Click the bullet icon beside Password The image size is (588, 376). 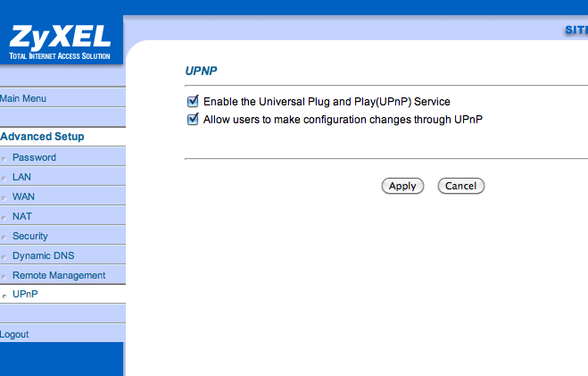click(4, 159)
